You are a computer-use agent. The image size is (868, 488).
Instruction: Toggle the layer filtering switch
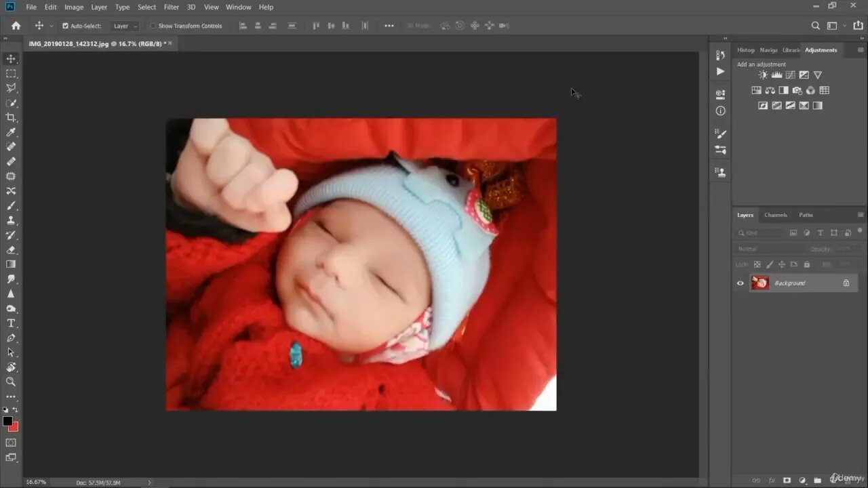click(x=861, y=232)
